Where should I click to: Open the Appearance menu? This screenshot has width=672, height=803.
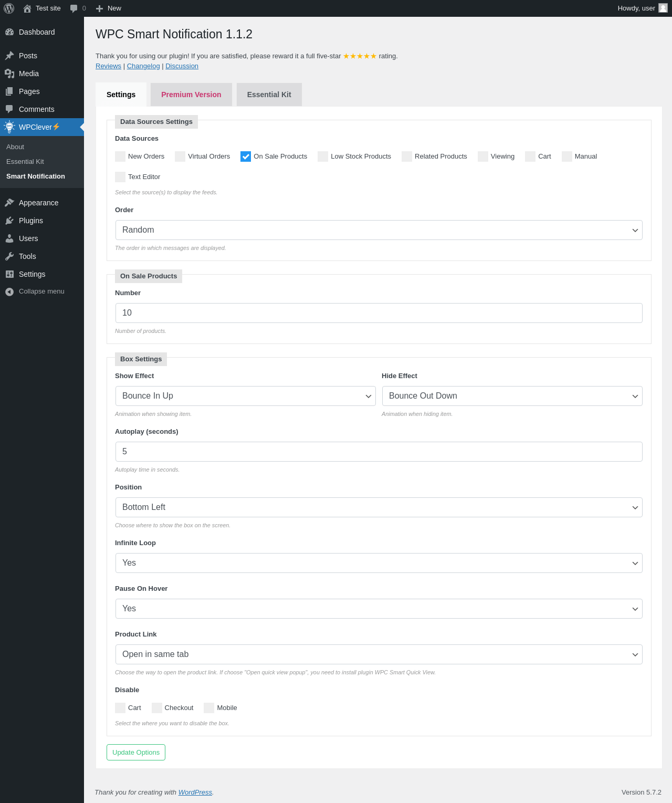42,203
